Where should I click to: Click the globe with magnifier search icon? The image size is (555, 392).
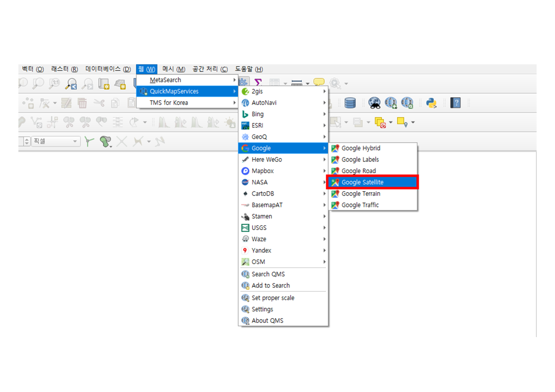tap(407, 103)
